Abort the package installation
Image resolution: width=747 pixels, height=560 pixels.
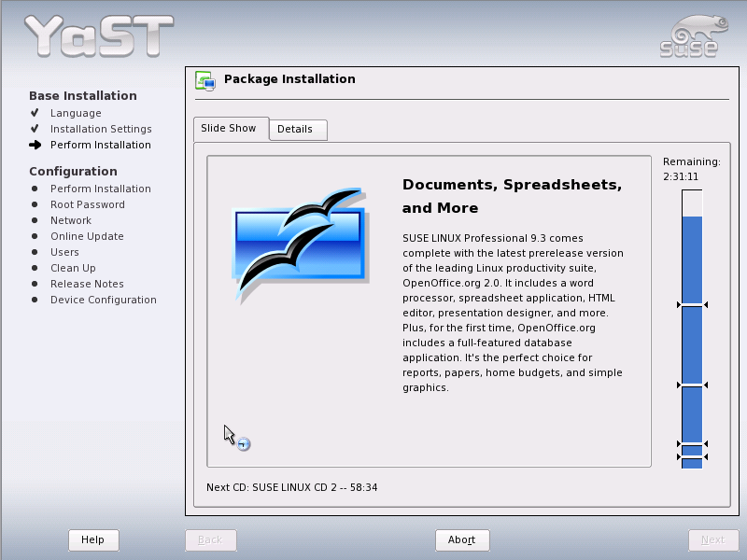click(462, 540)
